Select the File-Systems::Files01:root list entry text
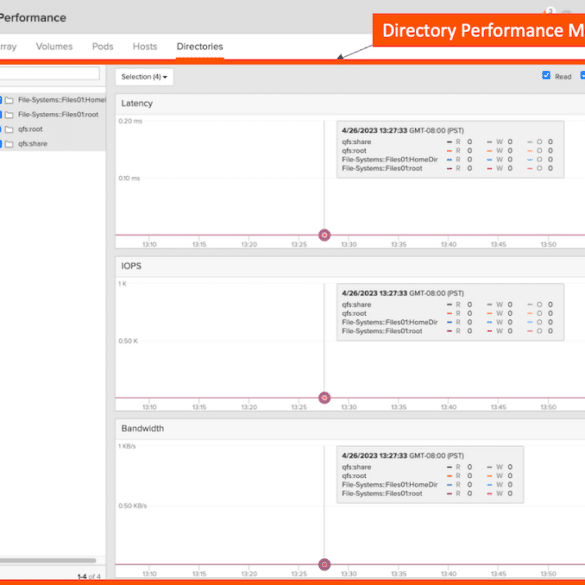The image size is (585, 585). point(58,115)
